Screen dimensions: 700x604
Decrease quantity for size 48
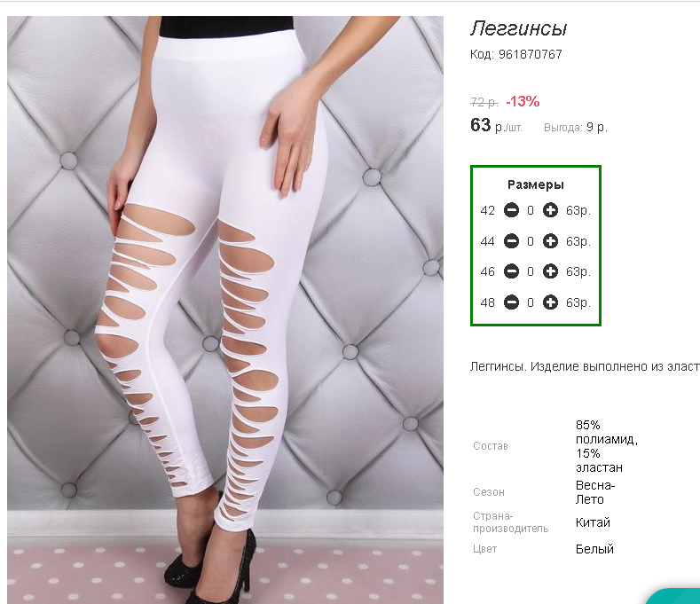pyautogui.click(x=511, y=302)
